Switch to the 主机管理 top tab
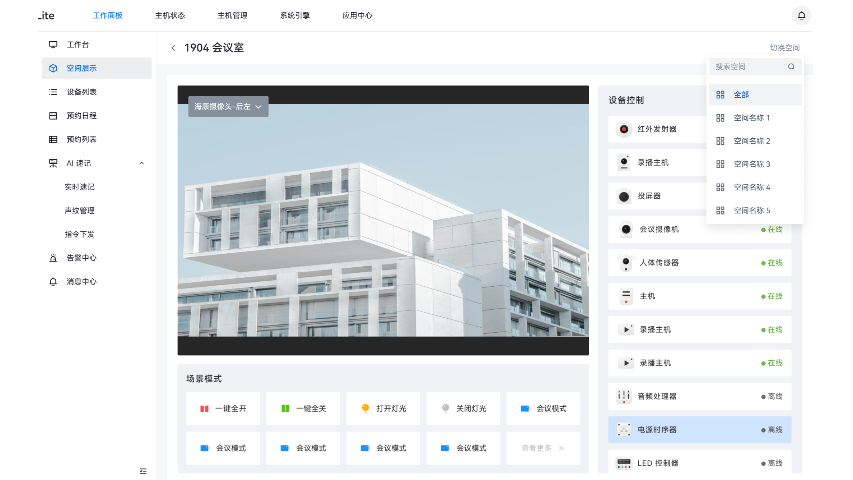Screen dimensions: 853x480 coord(232,15)
